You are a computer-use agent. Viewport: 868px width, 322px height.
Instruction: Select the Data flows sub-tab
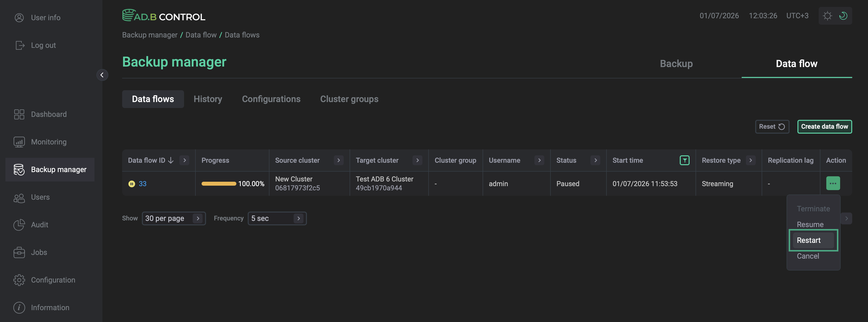click(x=153, y=99)
